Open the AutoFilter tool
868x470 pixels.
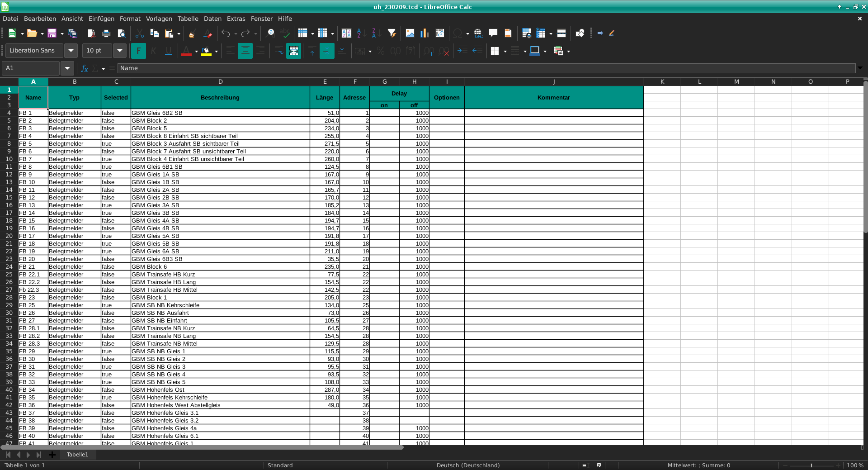tap(392, 33)
